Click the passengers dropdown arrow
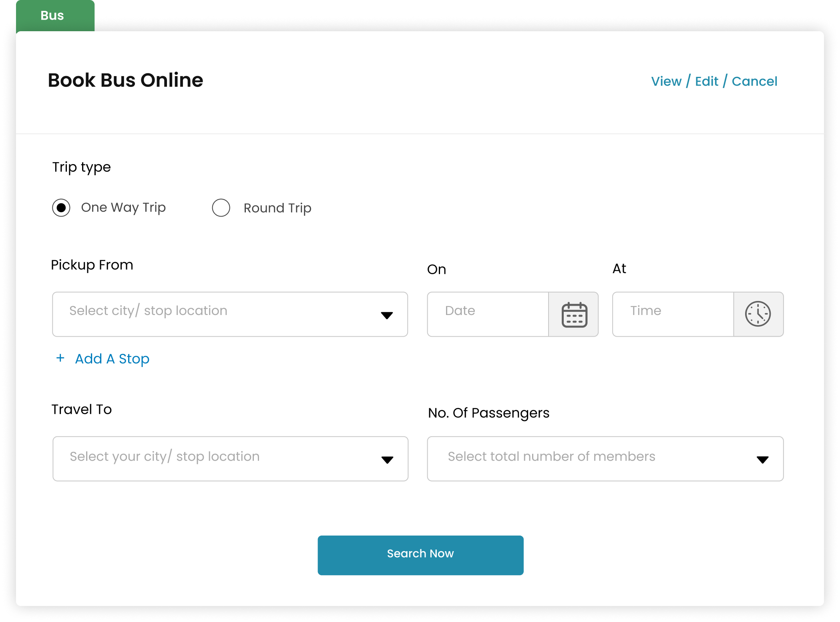The width and height of the screenshot is (840, 622). pyautogui.click(x=762, y=460)
